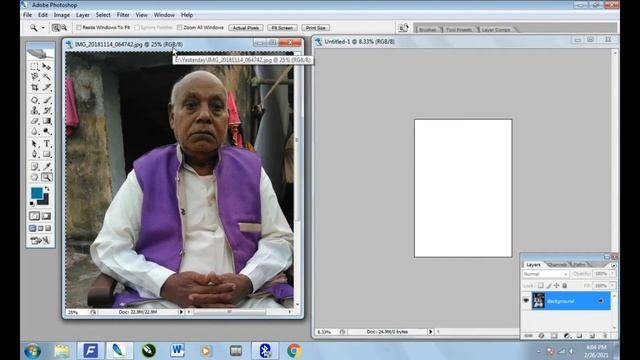Choose Zoom Out mode in options bar

click(64, 28)
